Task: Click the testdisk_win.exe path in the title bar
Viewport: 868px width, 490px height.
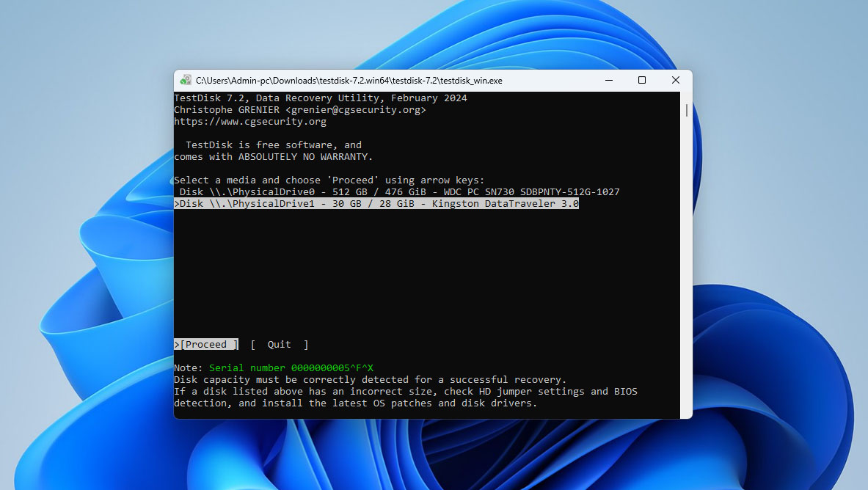Action: pyautogui.click(x=349, y=81)
